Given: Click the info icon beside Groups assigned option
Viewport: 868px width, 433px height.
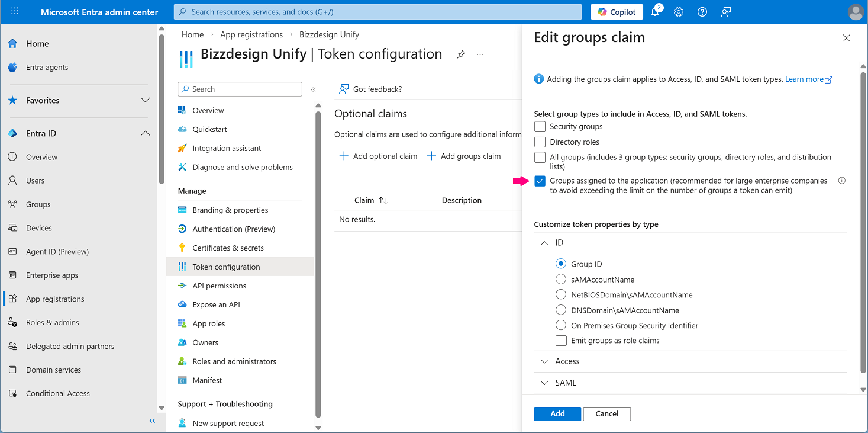Looking at the screenshot, I should click(x=842, y=181).
